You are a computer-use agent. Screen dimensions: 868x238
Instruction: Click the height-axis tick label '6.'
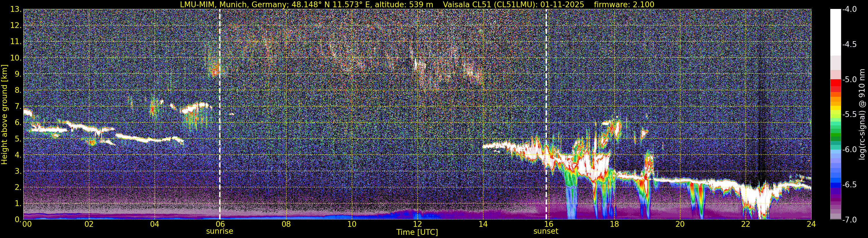click(x=18, y=123)
